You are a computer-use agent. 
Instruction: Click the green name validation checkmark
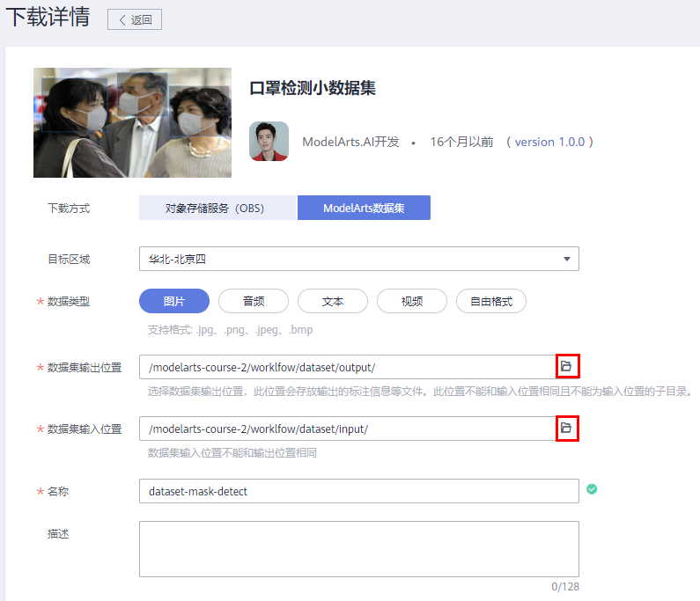click(x=592, y=489)
